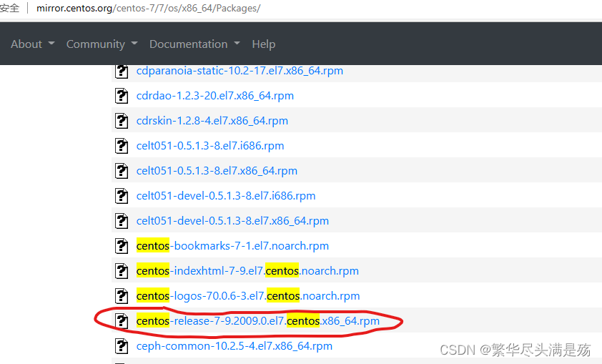Open centos-logos-70.0.6-3.el7.centos.noarch.rpm link

248,296
